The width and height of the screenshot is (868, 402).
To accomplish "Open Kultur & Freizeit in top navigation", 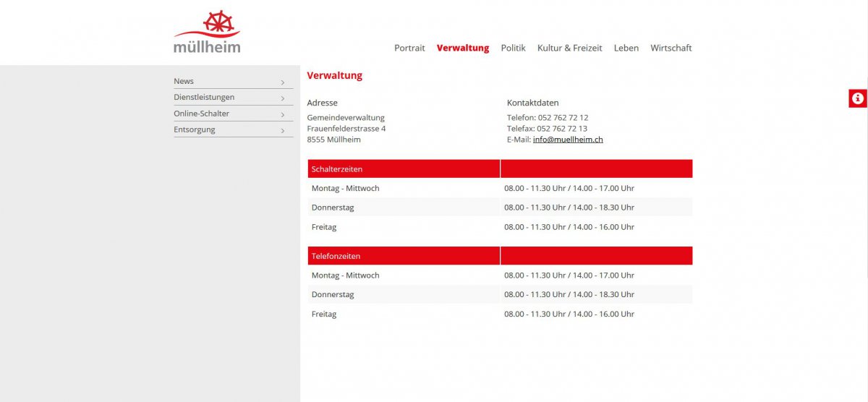I will pos(569,48).
